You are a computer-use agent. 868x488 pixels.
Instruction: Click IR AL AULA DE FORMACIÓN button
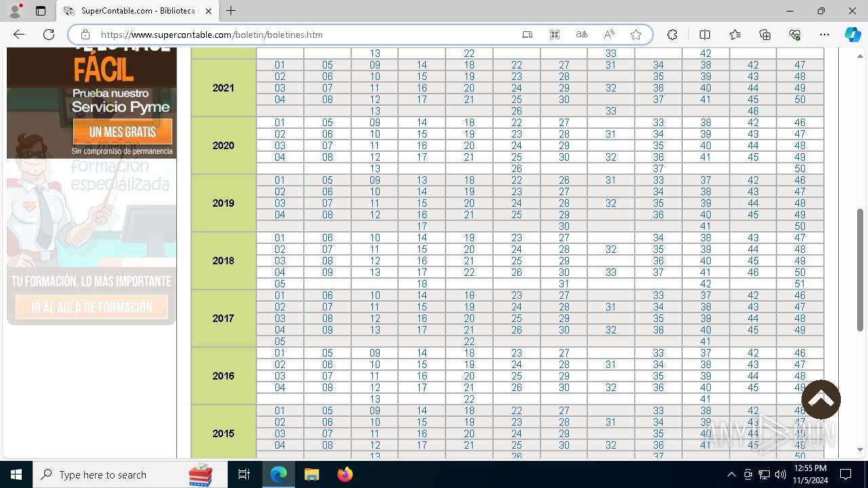pos(92,307)
